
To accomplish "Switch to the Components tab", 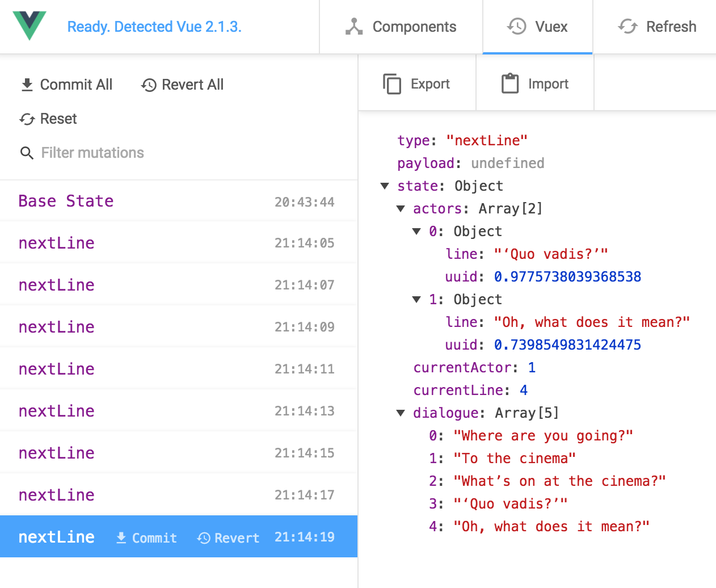I will click(401, 27).
